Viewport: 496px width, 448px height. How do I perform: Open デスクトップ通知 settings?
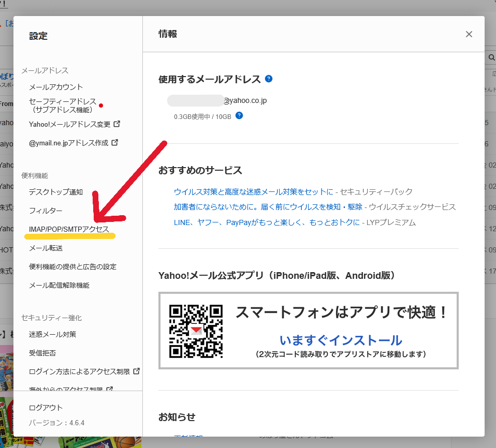click(56, 192)
